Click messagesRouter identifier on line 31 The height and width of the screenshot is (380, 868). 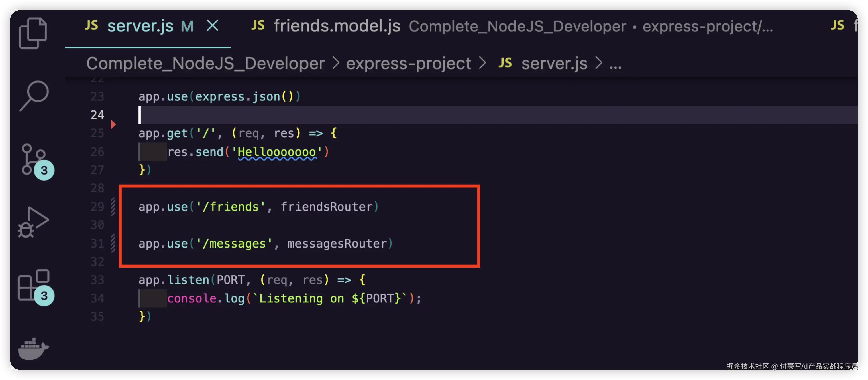tap(337, 243)
